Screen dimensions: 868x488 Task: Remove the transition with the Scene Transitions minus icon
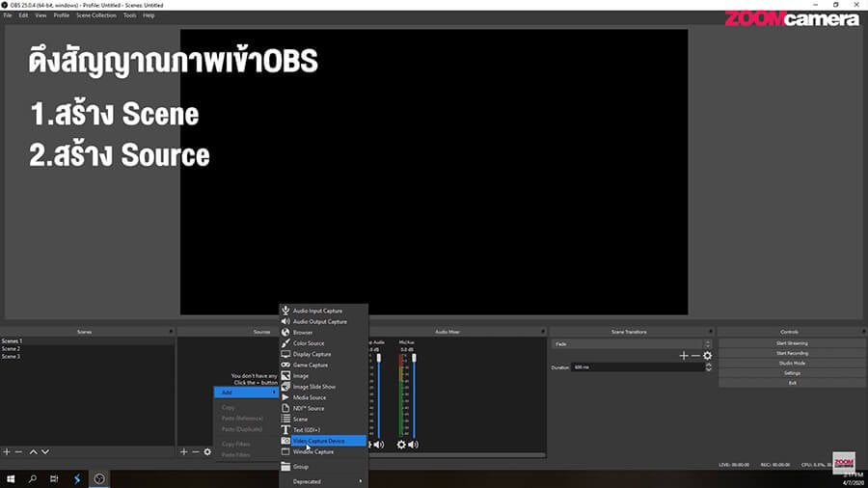pos(695,356)
